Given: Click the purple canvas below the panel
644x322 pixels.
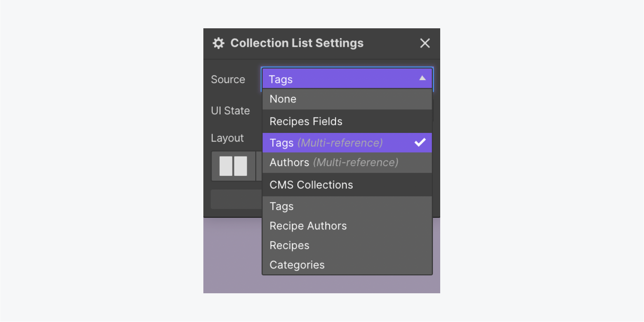Looking at the screenshot, I should pyautogui.click(x=233, y=257).
